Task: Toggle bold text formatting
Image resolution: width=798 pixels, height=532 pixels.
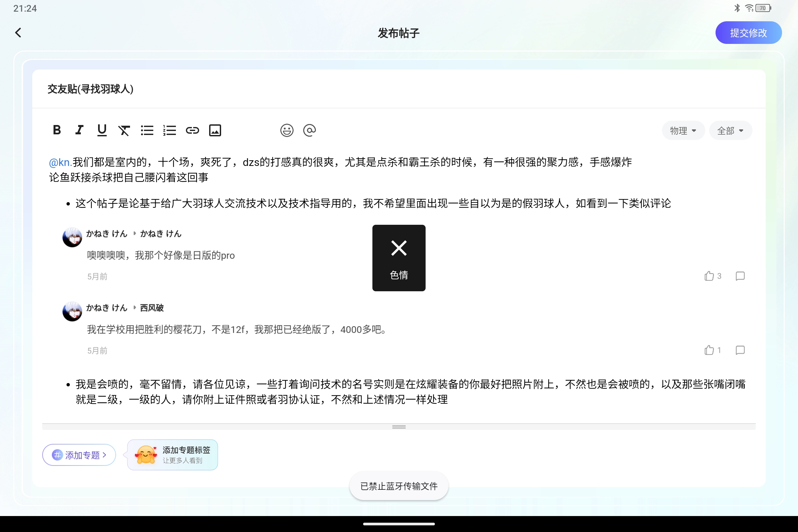Action: click(x=57, y=130)
